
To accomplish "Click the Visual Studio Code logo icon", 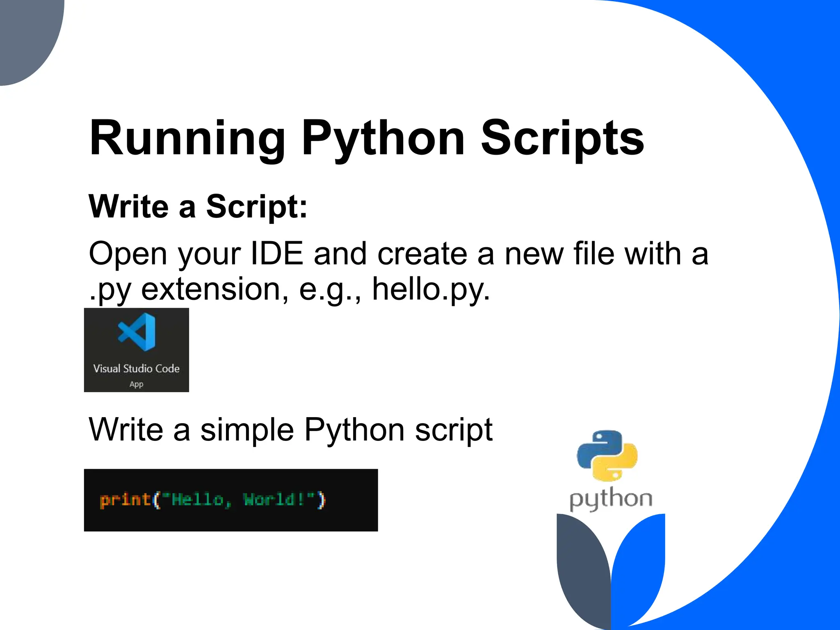I will point(137,332).
